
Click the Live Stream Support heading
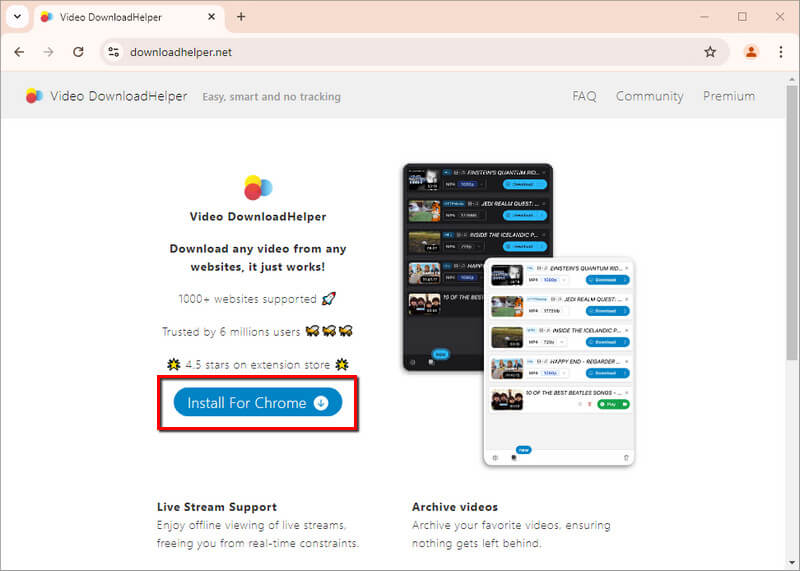[217, 507]
